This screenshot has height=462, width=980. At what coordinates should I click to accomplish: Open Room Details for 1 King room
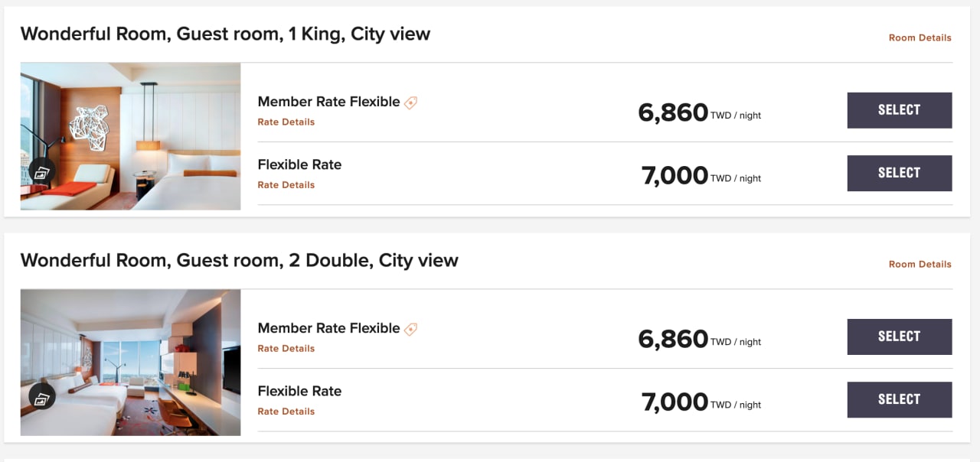[920, 37]
